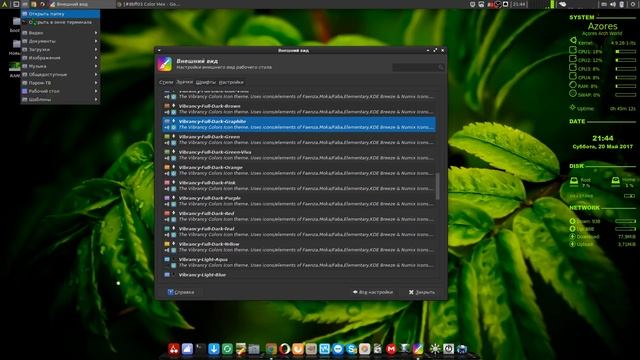The height and width of the screenshot is (360, 640).
Task: Select Vibrancy-Full-Dark-Graphite icon theme
Action: coord(299,124)
